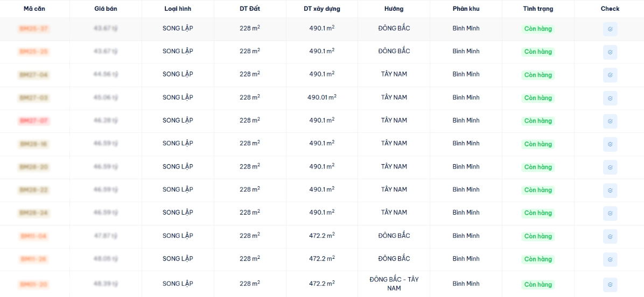Click Còn hàng badge in the 490.01 m² row
Image resolution: width=644 pixels, height=297 pixels.
coord(538,98)
